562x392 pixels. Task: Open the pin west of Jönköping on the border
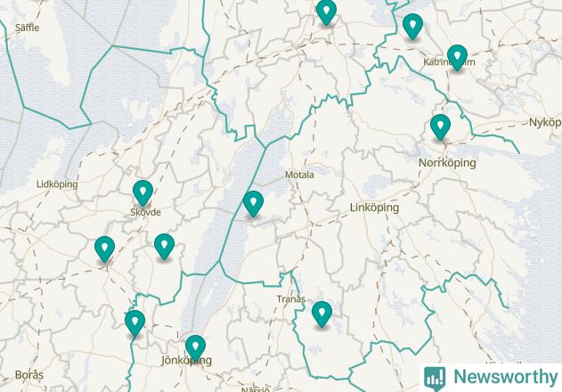134,323
